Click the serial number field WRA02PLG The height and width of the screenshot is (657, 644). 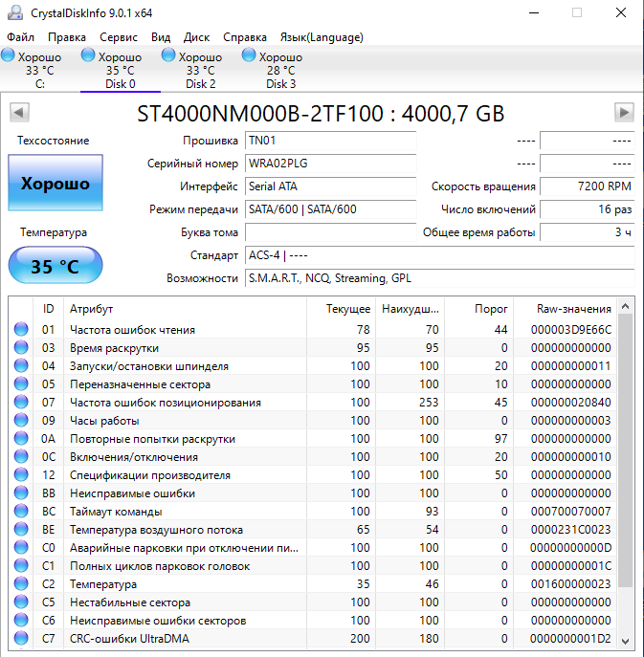click(x=330, y=164)
